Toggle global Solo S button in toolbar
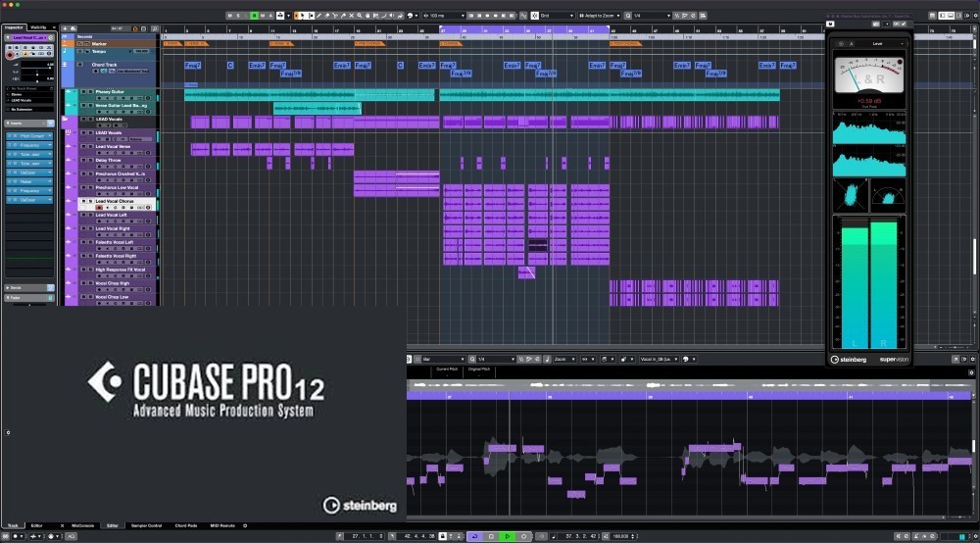Screen dimensions: 980x543 point(237,16)
